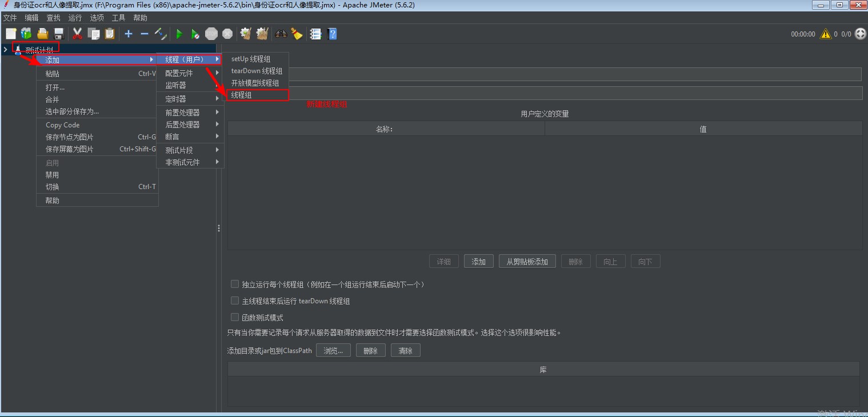Open the Function Helper list icon
This screenshot has height=417, width=868.
[x=315, y=34]
